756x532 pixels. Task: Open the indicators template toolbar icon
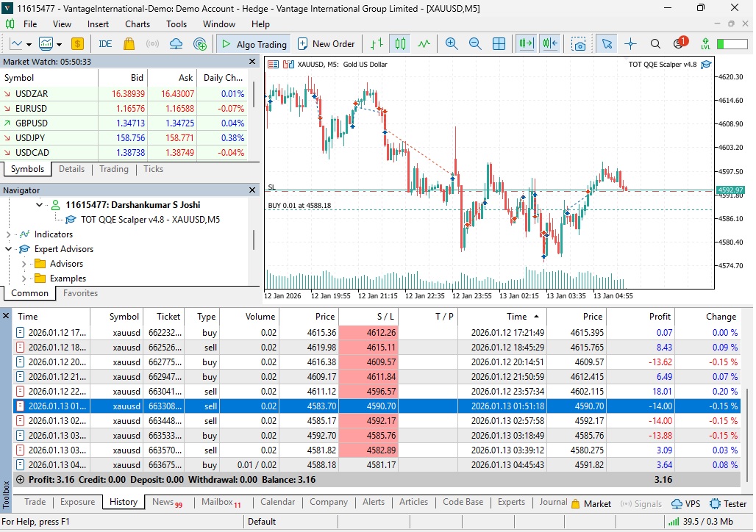pos(46,44)
